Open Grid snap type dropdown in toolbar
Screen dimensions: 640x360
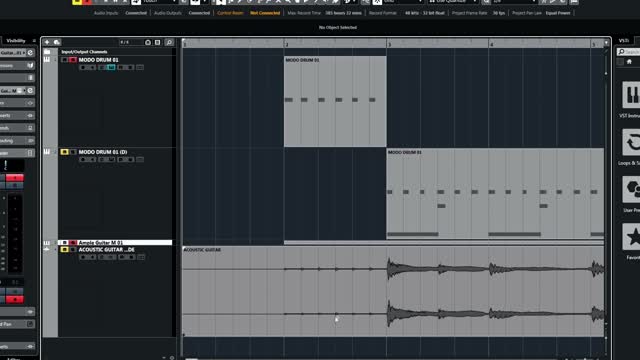(x=404, y=2)
